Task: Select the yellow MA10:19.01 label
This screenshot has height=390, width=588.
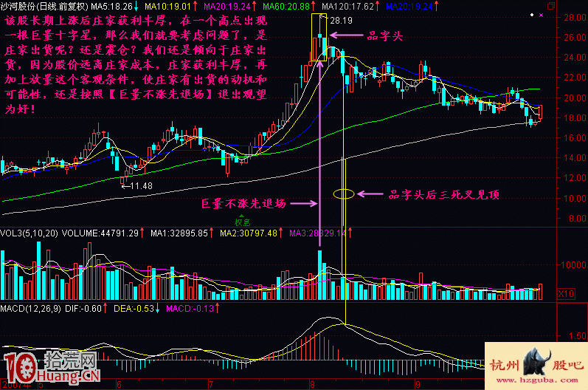Action: 167,7
